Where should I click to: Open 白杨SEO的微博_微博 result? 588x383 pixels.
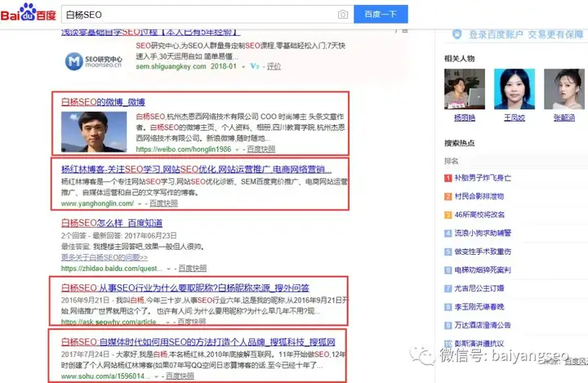[x=103, y=102]
